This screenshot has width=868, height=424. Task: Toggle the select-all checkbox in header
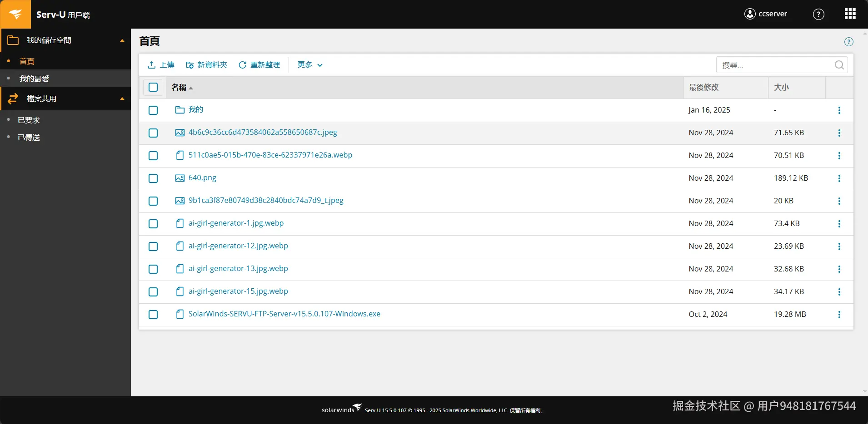153,87
